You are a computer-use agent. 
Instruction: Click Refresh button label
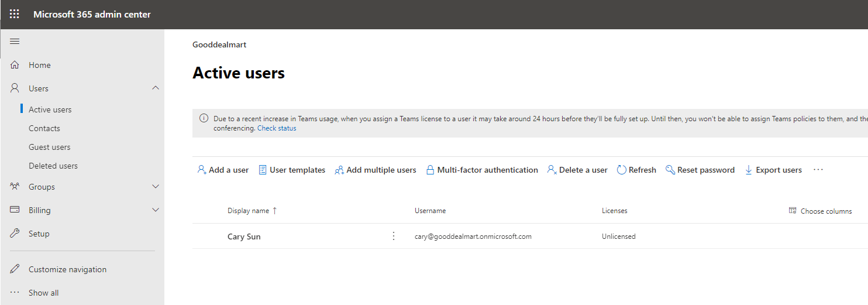(642, 170)
